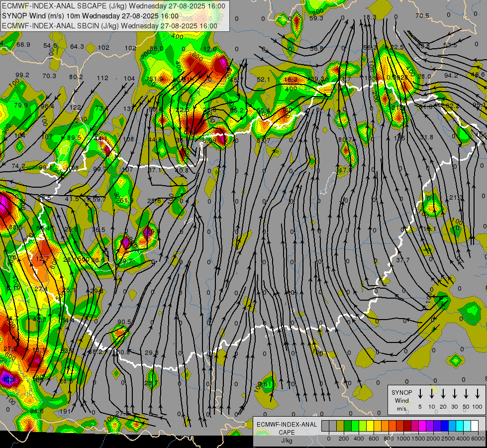Click the map value 21.3
The image size is (487, 448).
coord(456,198)
